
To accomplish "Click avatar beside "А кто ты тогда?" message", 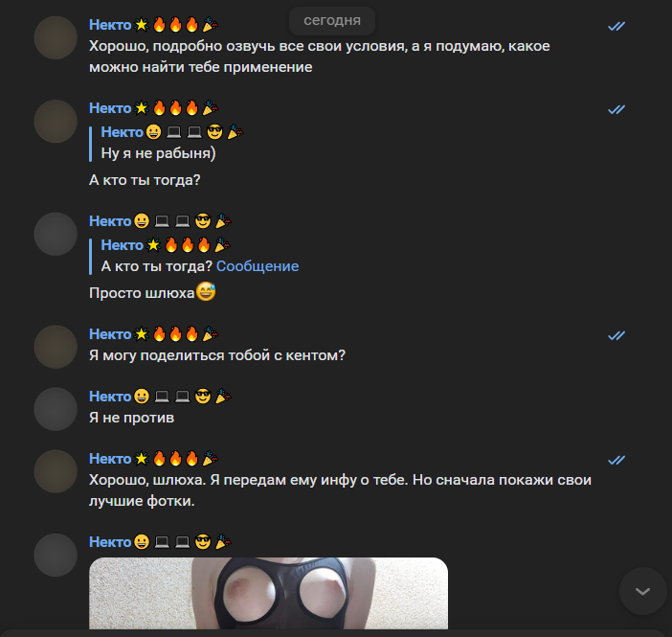I will tap(56, 122).
